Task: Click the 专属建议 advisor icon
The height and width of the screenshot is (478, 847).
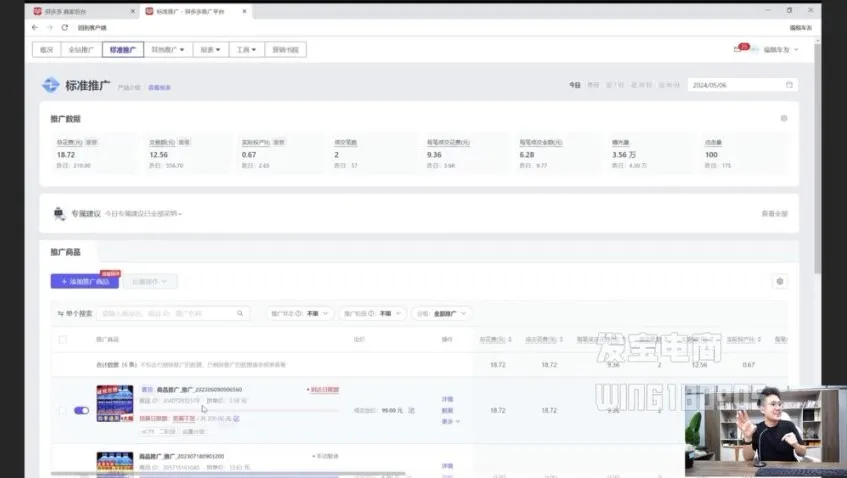Action: 59,213
